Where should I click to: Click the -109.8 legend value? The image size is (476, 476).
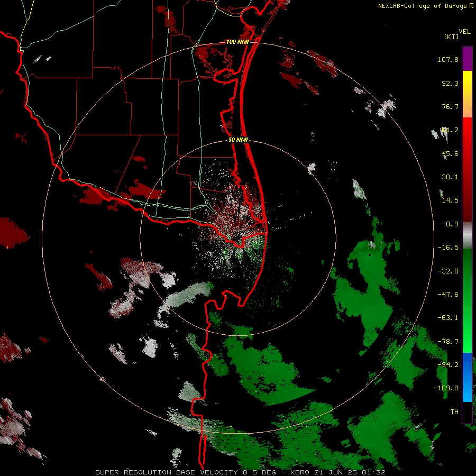[446, 388]
